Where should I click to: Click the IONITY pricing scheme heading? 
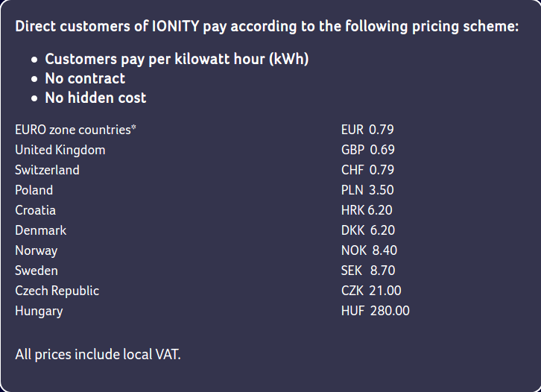(267, 27)
